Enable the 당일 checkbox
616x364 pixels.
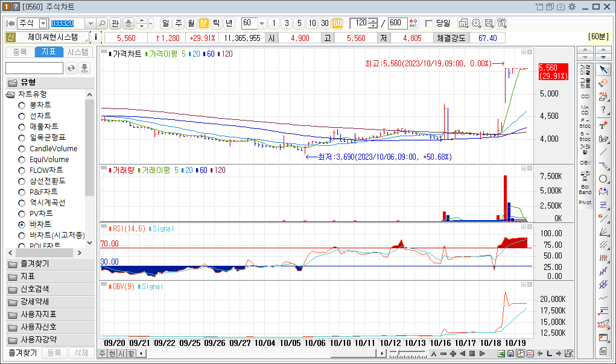pyautogui.click(x=429, y=24)
